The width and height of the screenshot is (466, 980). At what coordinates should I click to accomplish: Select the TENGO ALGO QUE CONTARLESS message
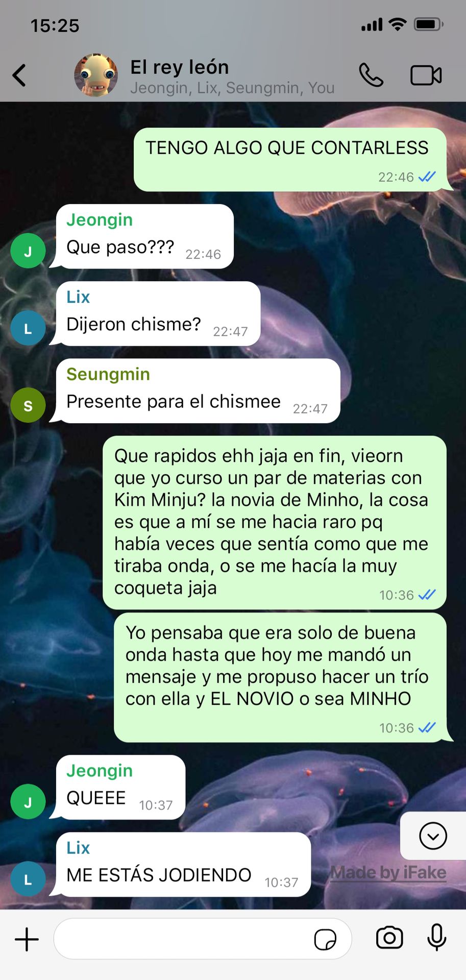(290, 160)
